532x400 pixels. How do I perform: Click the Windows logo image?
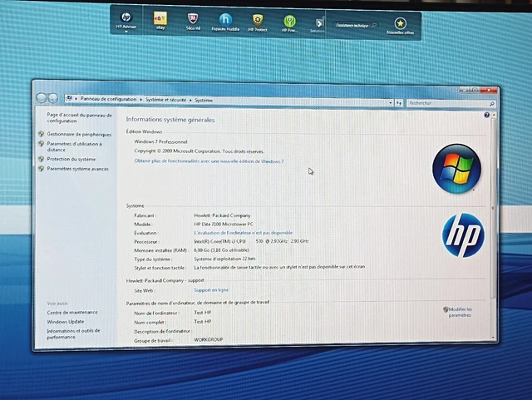[456, 169]
